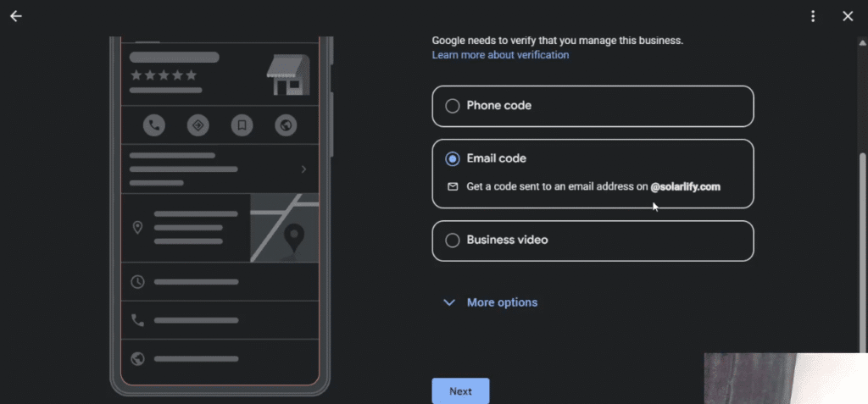
Task: Click the phone call icon in preview
Action: pos(153,125)
